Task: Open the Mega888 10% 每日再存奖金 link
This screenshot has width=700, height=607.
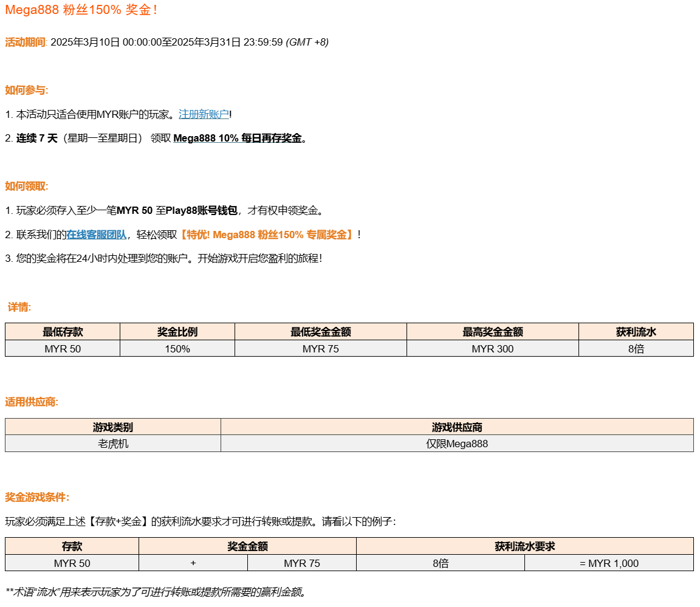Action: click(x=238, y=138)
